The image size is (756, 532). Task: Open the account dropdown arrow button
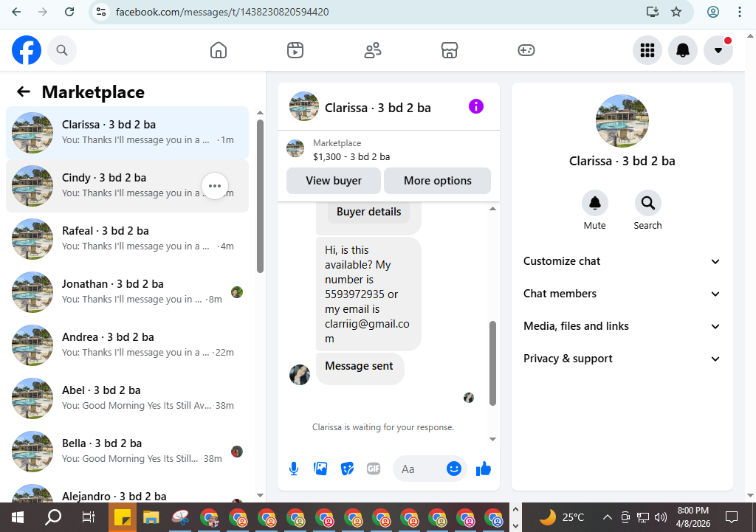point(718,50)
